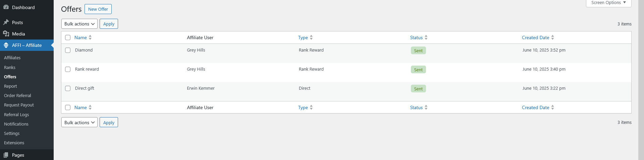The width and height of the screenshot is (644, 160).
Task: Click the Media library icon
Action: pyautogui.click(x=6, y=34)
